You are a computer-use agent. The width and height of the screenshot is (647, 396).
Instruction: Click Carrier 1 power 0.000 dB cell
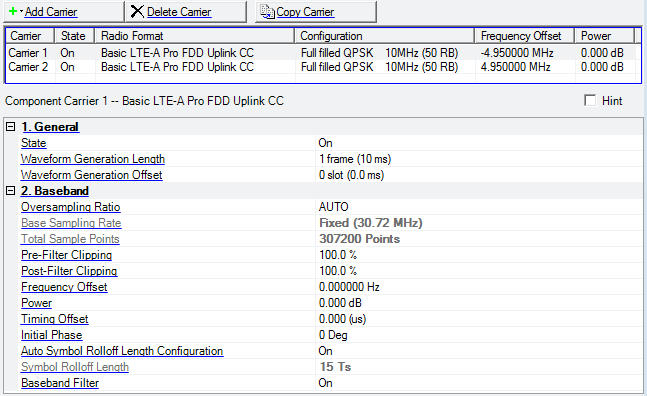point(602,53)
